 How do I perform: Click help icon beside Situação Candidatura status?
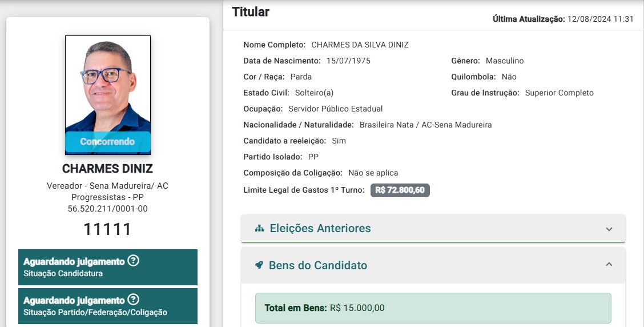tap(133, 260)
